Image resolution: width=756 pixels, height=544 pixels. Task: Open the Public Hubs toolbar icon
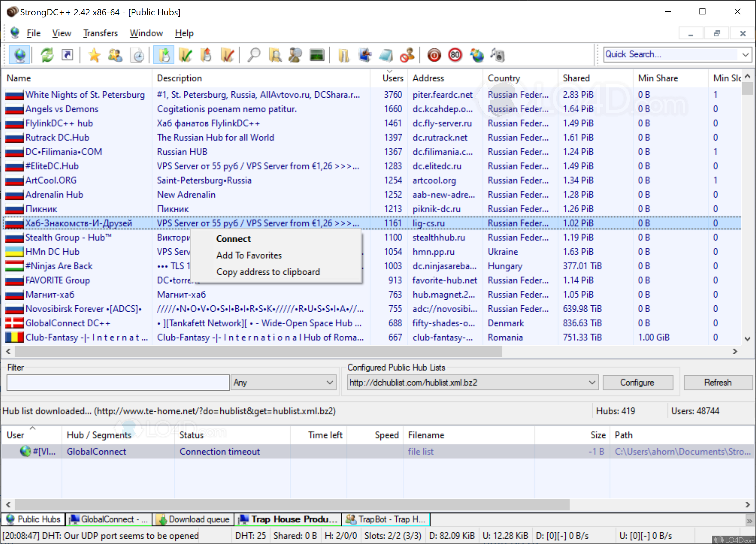19,55
